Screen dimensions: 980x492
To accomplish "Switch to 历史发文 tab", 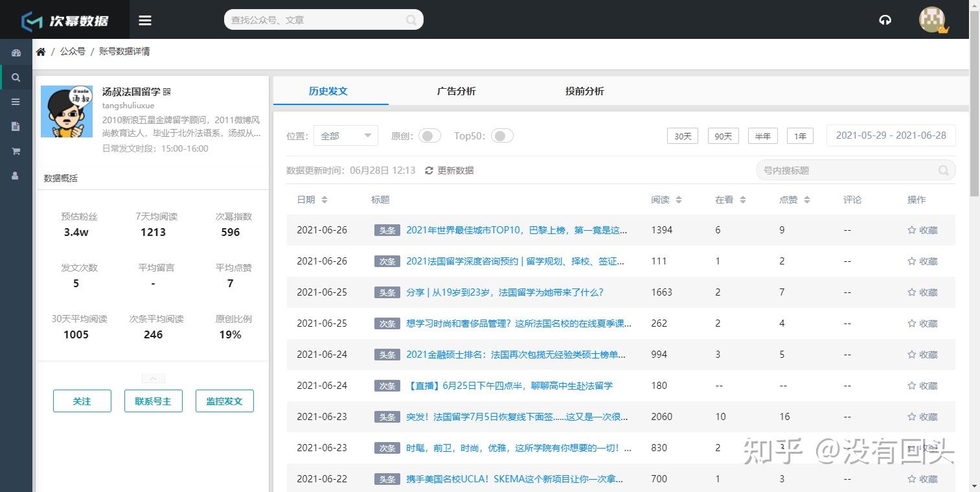I will pos(328,91).
